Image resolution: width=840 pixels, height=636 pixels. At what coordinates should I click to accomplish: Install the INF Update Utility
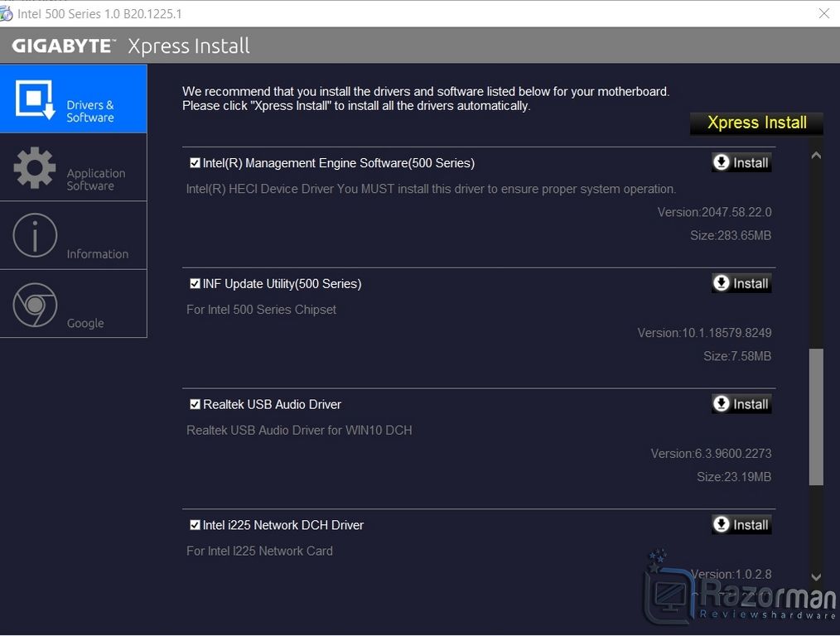[x=741, y=282]
